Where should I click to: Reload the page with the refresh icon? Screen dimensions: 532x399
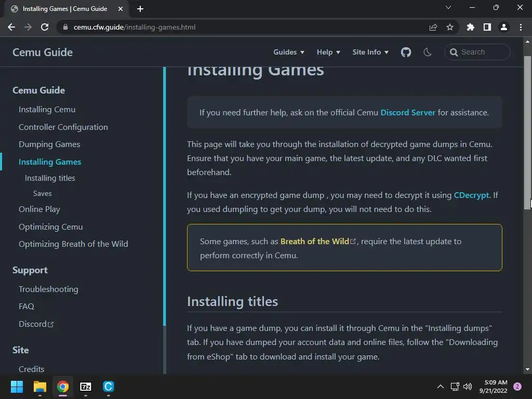click(x=45, y=27)
